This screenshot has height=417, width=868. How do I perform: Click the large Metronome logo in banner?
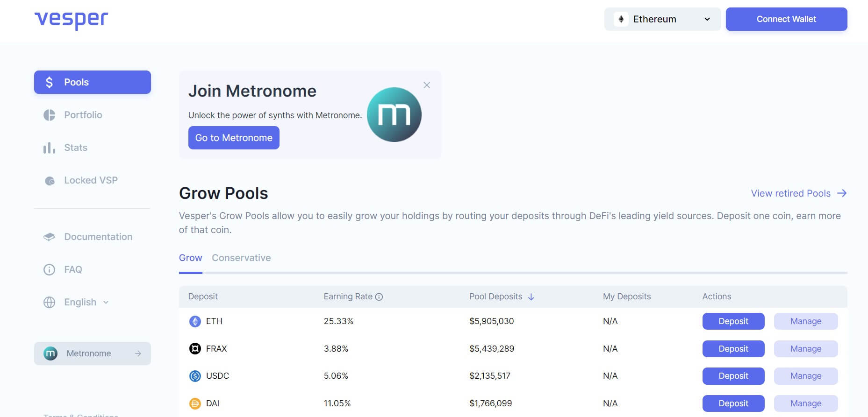point(394,114)
